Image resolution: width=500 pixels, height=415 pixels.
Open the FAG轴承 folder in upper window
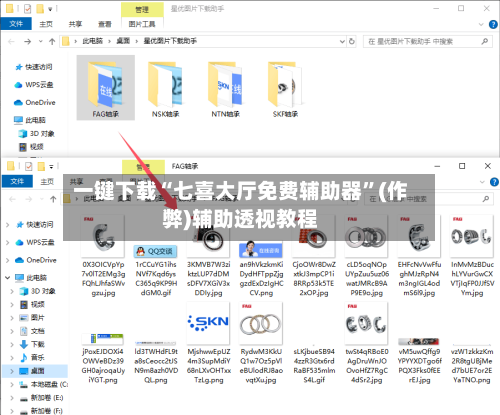pyautogui.click(x=106, y=88)
